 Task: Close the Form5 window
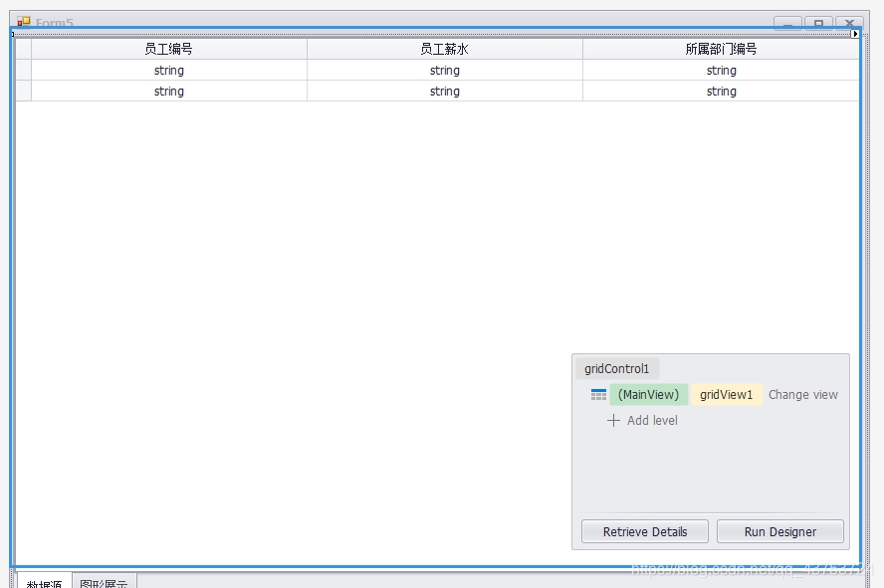849,23
